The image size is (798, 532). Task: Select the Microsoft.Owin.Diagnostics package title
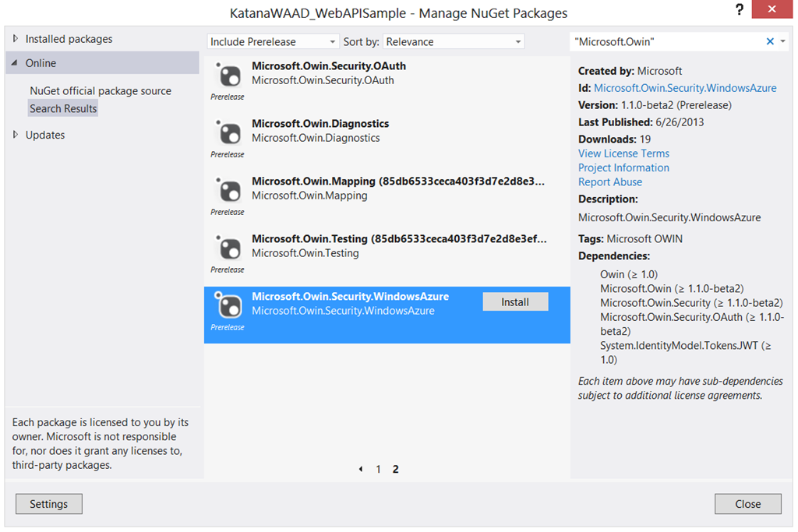(x=320, y=124)
